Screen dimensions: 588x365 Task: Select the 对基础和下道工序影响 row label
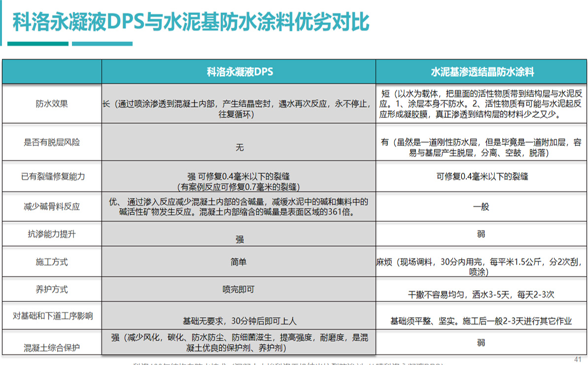pyautogui.click(x=52, y=316)
